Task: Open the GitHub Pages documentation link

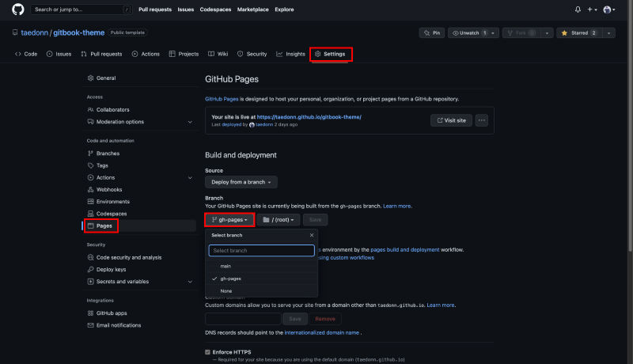Action: tap(222, 99)
